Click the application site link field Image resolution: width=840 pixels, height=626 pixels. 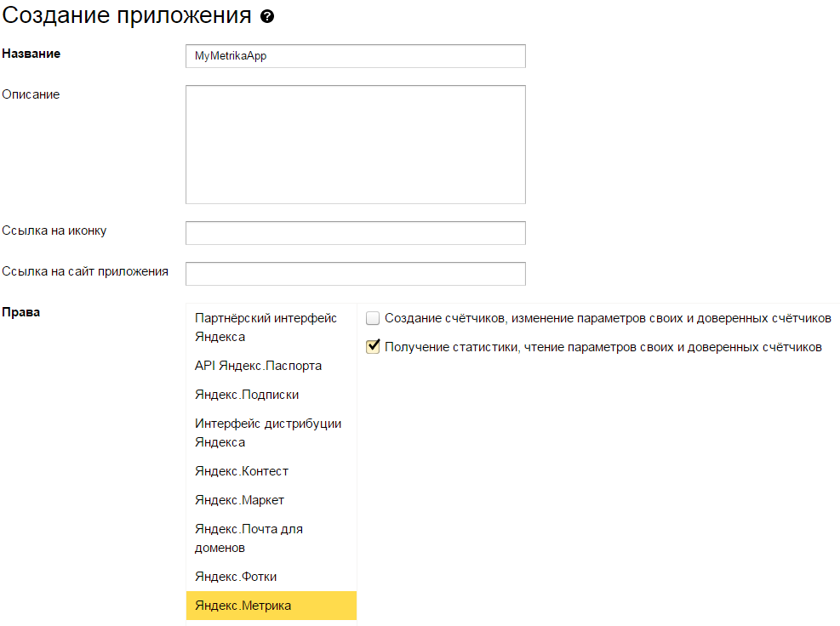[355, 274]
